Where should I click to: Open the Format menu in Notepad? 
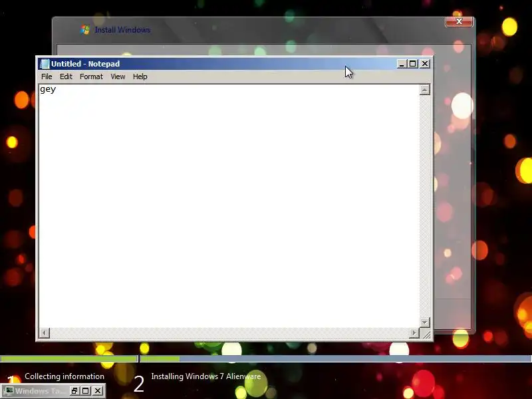(x=91, y=76)
